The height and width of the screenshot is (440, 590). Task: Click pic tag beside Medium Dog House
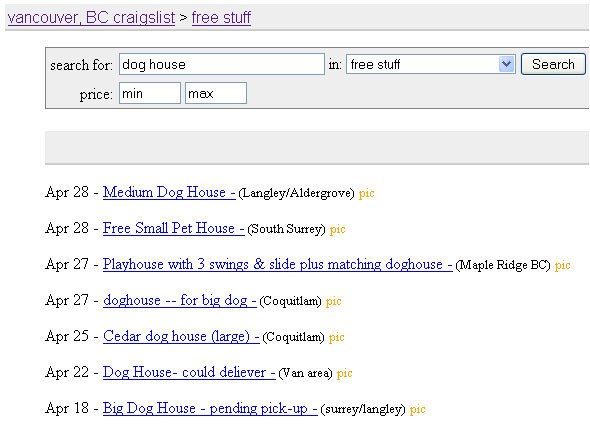(x=366, y=193)
